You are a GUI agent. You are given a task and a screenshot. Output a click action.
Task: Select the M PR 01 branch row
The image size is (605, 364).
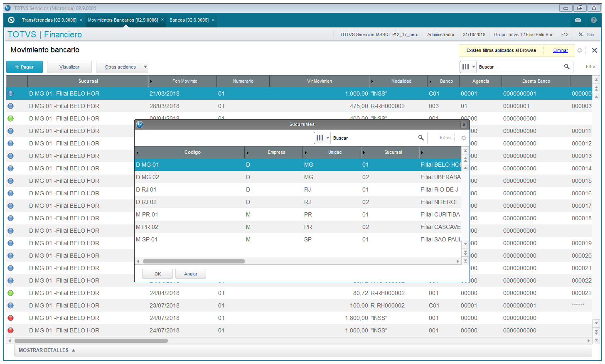click(298, 214)
